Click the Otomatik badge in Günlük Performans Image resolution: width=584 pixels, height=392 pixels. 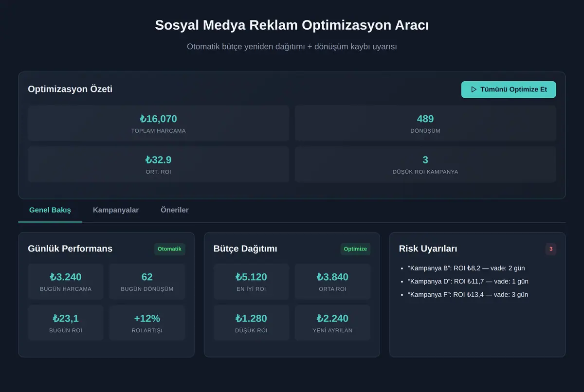pos(169,249)
